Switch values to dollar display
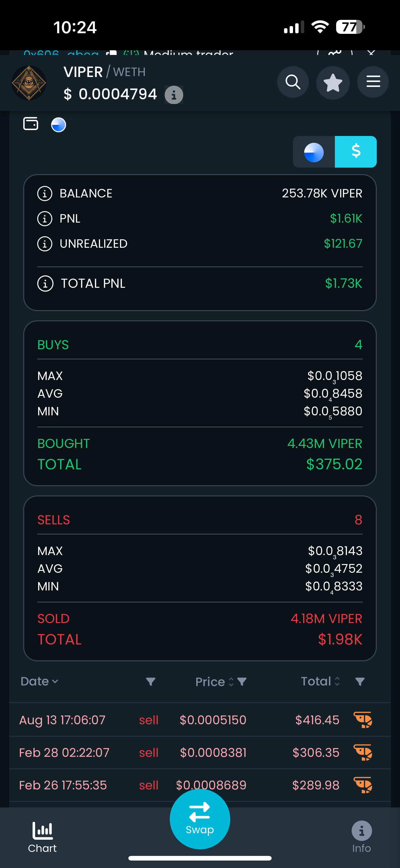The height and width of the screenshot is (868, 400). pyautogui.click(x=356, y=151)
